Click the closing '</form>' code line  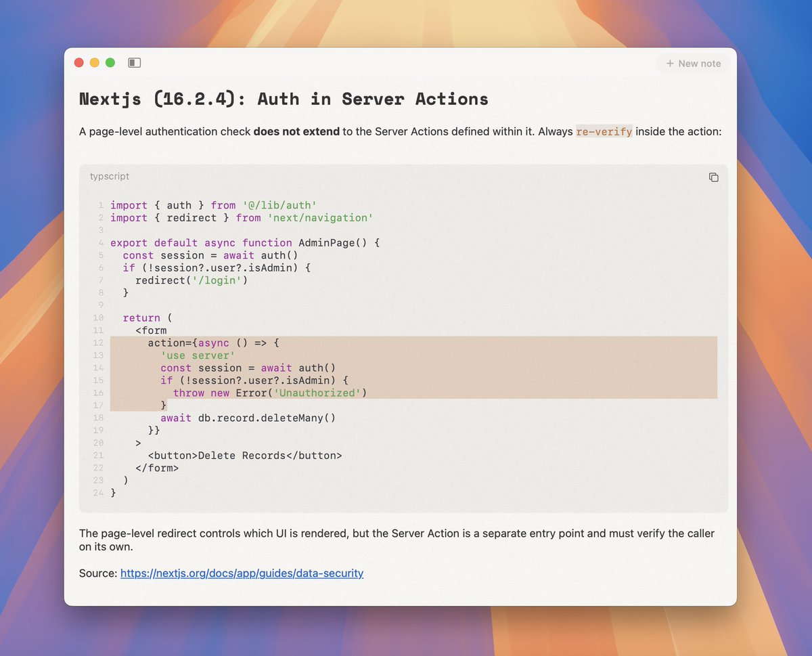pyautogui.click(x=157, y=468)
